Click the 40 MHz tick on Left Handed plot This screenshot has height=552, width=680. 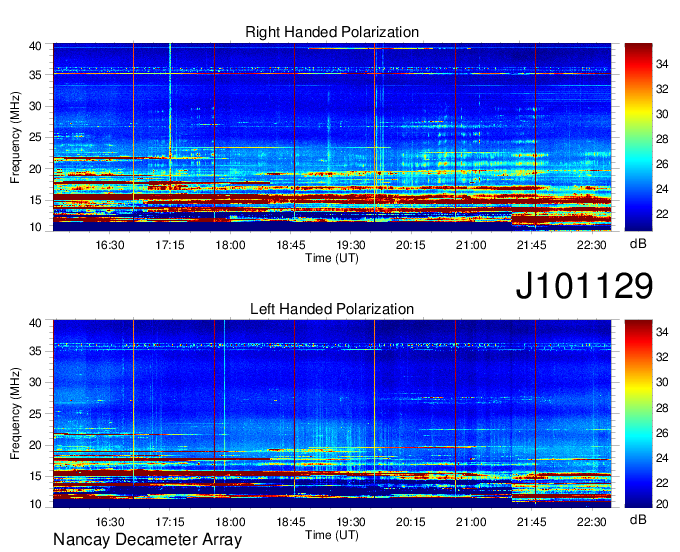coord(36,323)
